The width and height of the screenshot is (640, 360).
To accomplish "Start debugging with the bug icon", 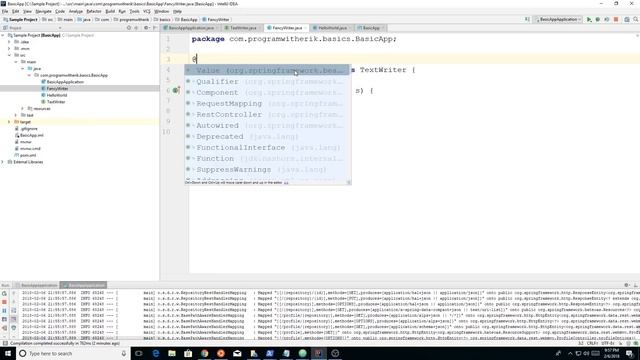I will pyautogui.click(x=598, y=20).
